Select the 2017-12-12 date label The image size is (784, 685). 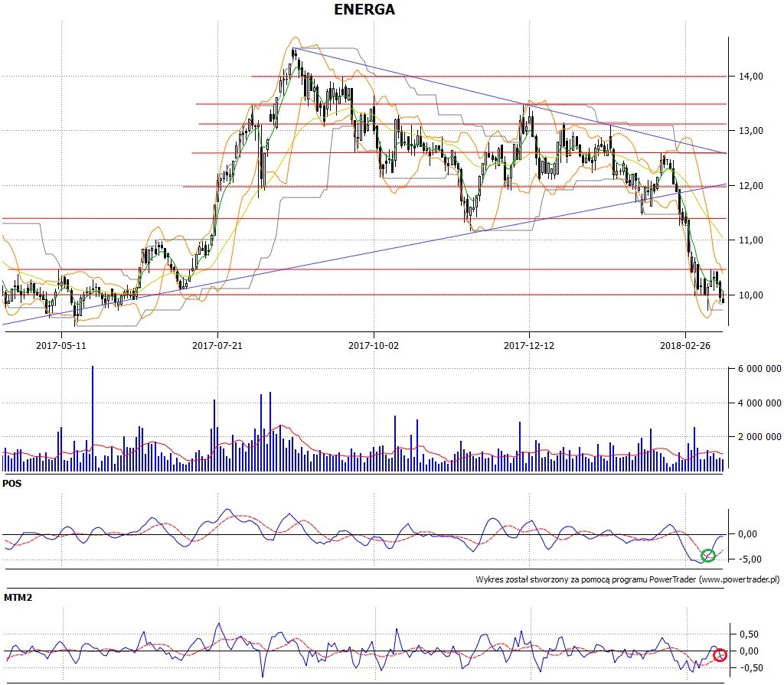529,345
